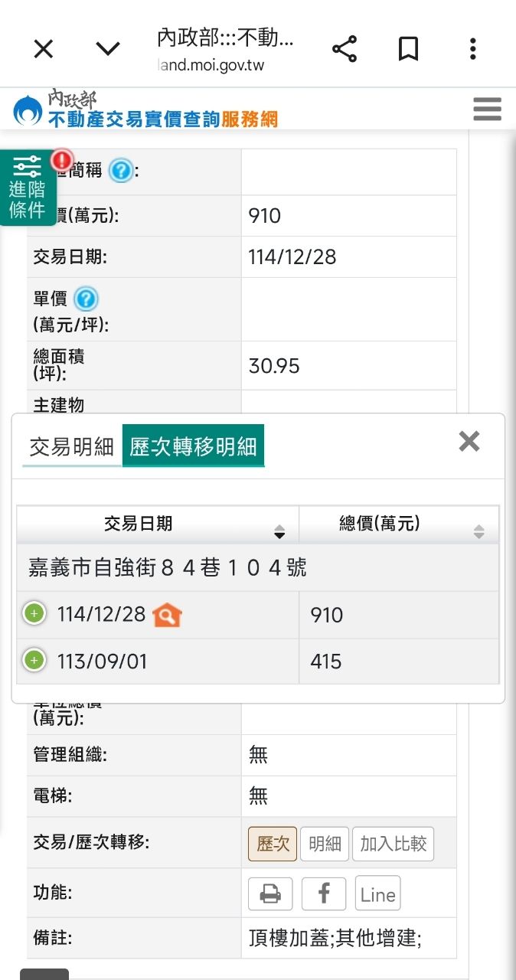This screenshot has height=980, width=516.
Task: Open the hamburger menu icon
Action: [487, 109]
